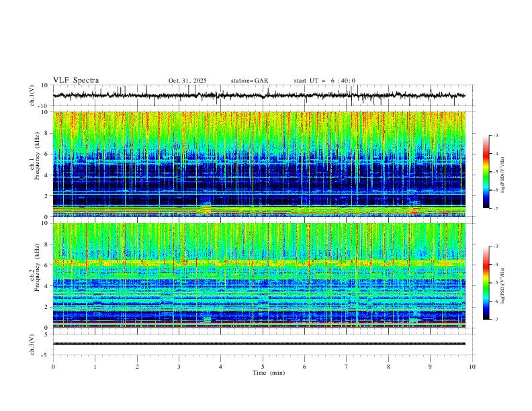Click the "station=GAK" header label
This screenshot has width=532, height=411.
pyautogui.click(x=249, y=81)
